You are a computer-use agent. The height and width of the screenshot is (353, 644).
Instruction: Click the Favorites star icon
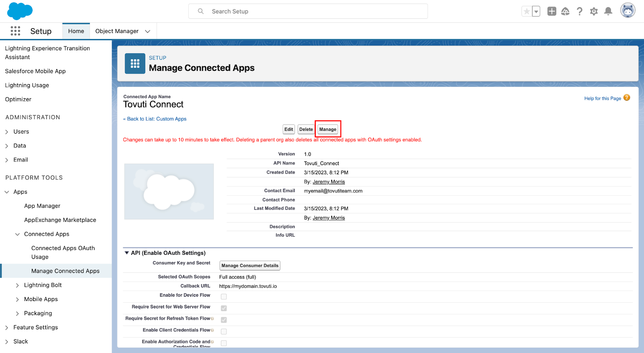(526, 11)
